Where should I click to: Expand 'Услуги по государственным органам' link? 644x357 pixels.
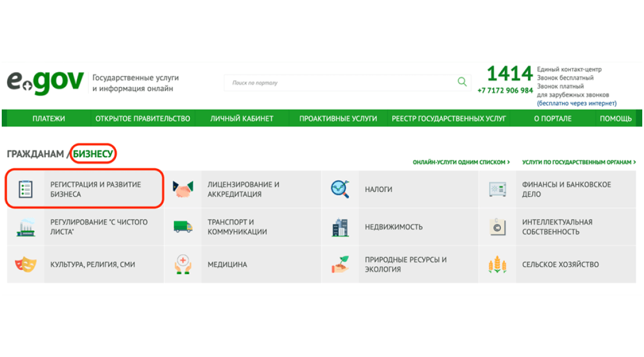click(578, 163)
